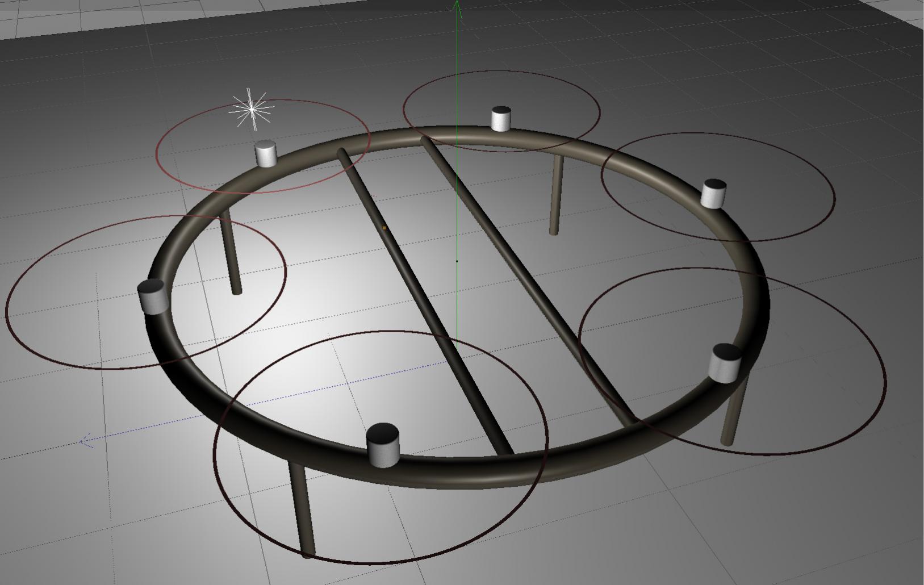Image resolution: width=924 pixels, height=585 pixels.
Task: Select the small orange point on the crossbar
Action: tap(384, 228)
